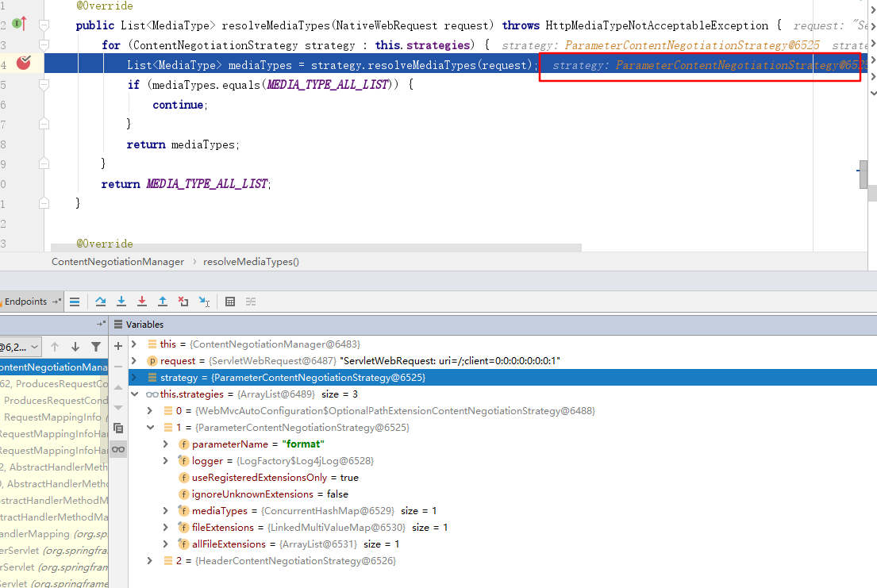Click the Step Over debugger icon
The width and height of the screenshot is (877, 588).
click(101, 302)
